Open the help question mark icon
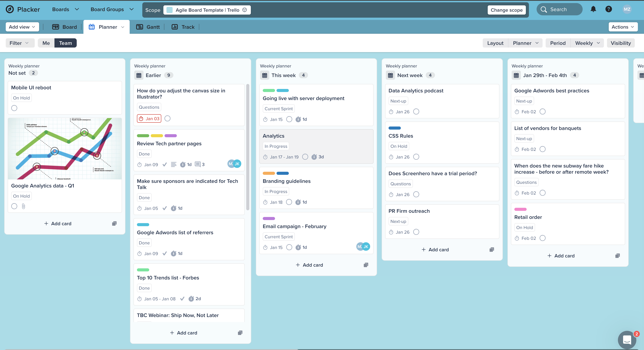Image resolution: width=644 pixels, height=350 pixels. pos(609,9)
